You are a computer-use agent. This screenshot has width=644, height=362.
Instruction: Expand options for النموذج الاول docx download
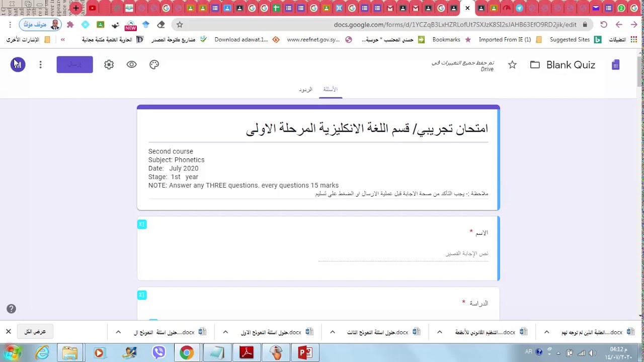pyautogui.click(x=225, y=332)
